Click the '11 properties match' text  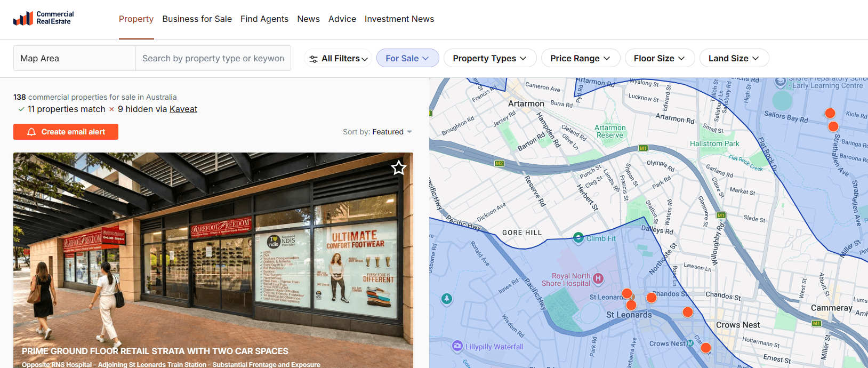click(x=67, y=109)
